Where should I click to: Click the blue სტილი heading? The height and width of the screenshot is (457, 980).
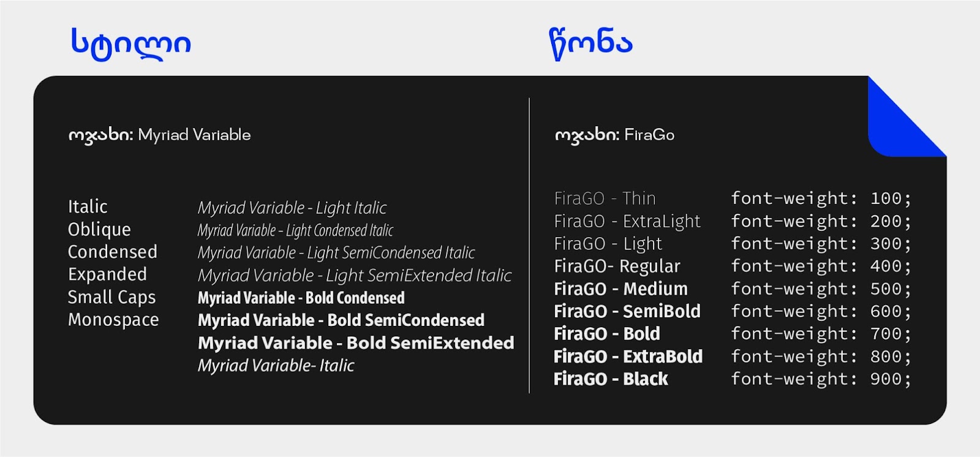click(131, 44)
